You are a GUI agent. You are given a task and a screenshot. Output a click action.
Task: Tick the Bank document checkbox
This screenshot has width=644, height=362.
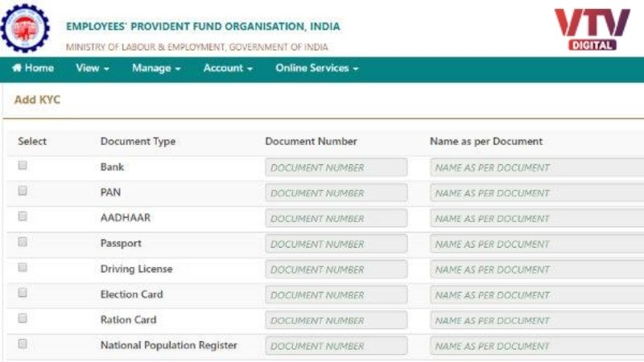click(23, 166)
